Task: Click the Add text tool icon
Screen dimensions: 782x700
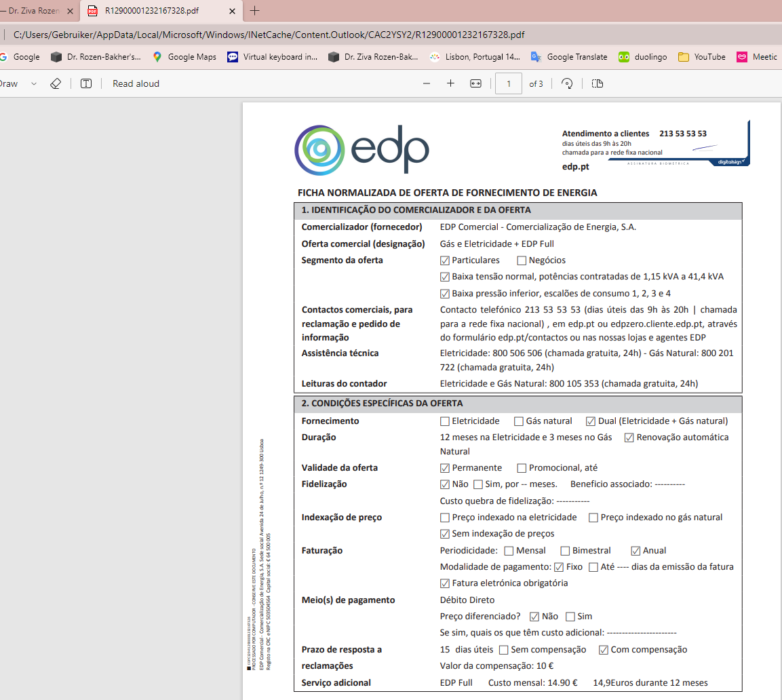Action: pyautogui.click(x=86, y=84)
